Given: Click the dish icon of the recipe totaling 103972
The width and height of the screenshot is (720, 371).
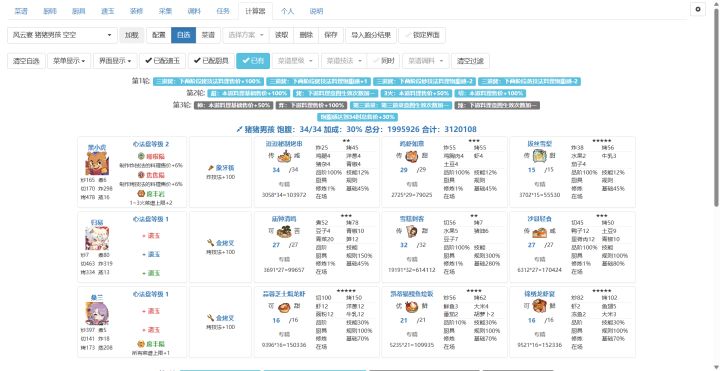Looking at the screenshot, I should pyautogui.click(x=285, y=157).
